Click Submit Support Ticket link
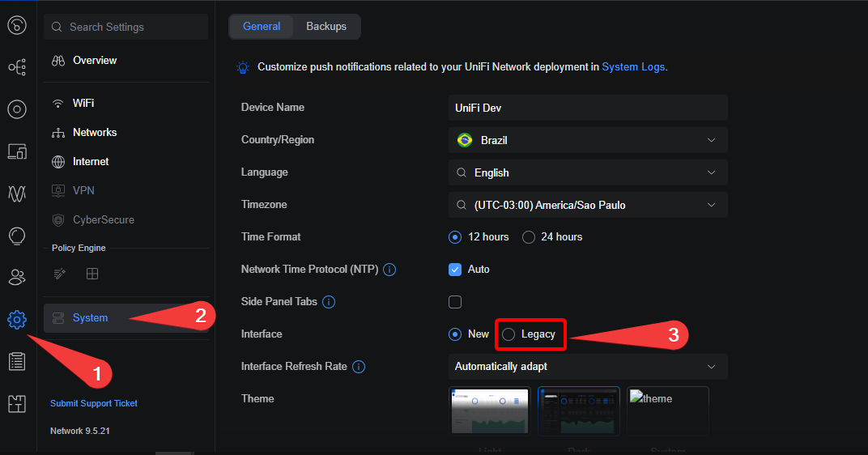The width and height of the screenshot is (868, 455). pos(94,403)
